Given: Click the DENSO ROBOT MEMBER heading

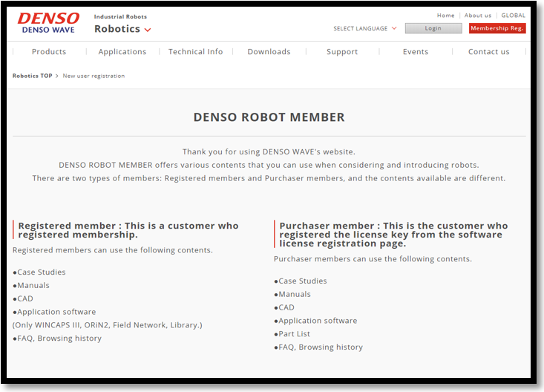Looking at the screenshot, I should click(x=269, y=117).
